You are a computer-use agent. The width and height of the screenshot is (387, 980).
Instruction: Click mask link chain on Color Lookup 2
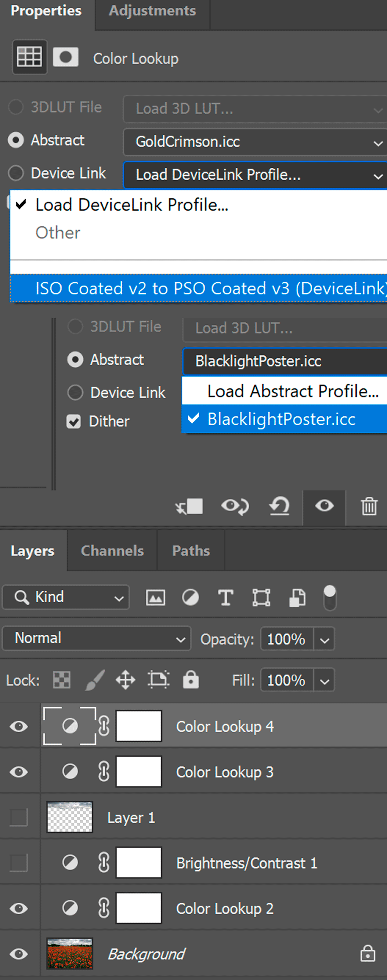pos(104,908)
